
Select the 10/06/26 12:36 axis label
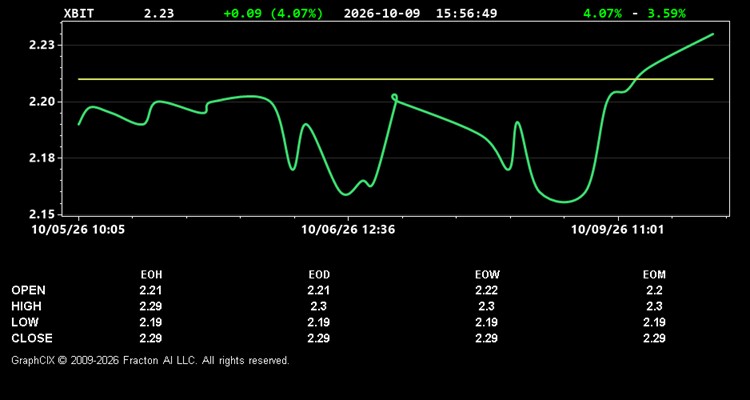[x=348, y=230]
